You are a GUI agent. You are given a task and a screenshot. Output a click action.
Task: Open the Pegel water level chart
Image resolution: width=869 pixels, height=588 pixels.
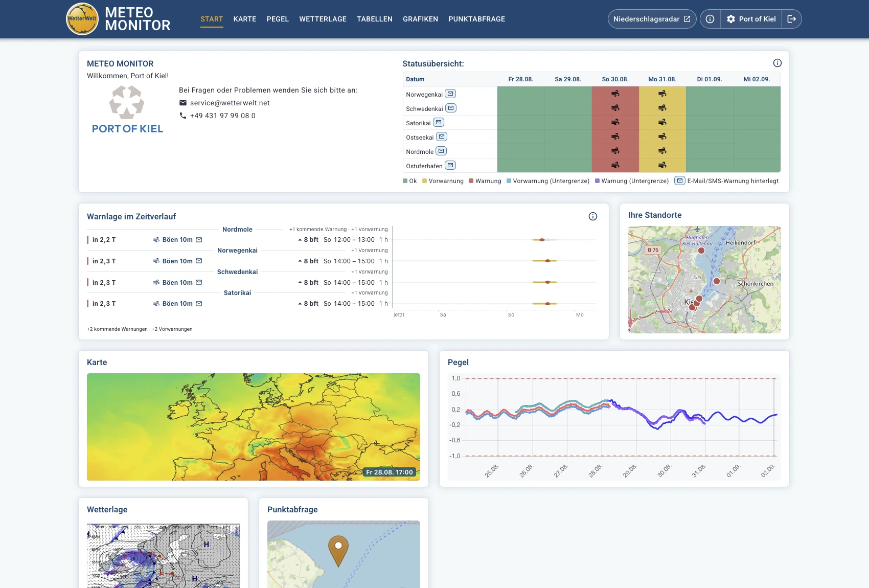[x=614, y=427]
